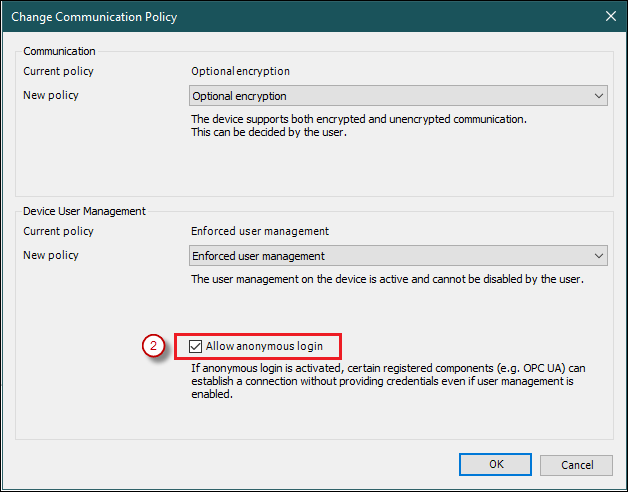Select the Communication group box heading
The image size is (628, 492).
pyautogui.click(x=60, y=51)
